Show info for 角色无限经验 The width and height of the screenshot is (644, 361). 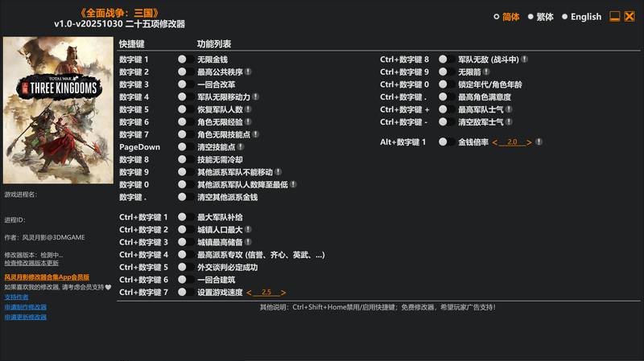pos(248,122)
